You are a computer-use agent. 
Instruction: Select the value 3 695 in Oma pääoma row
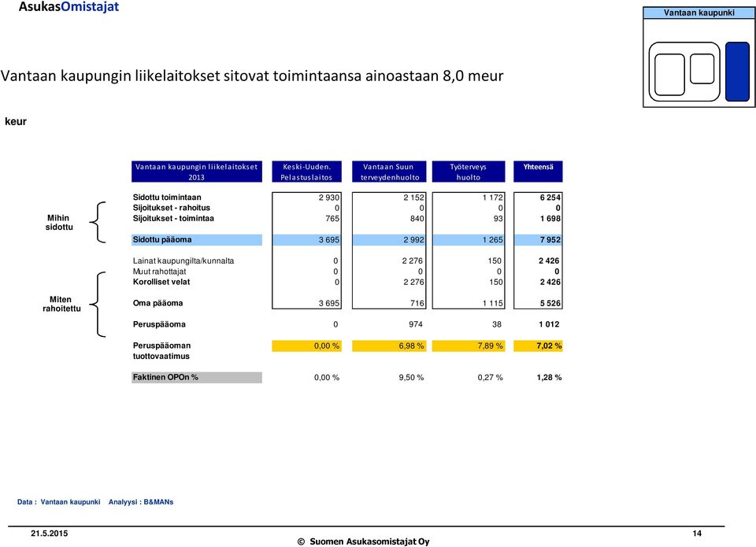329,303
